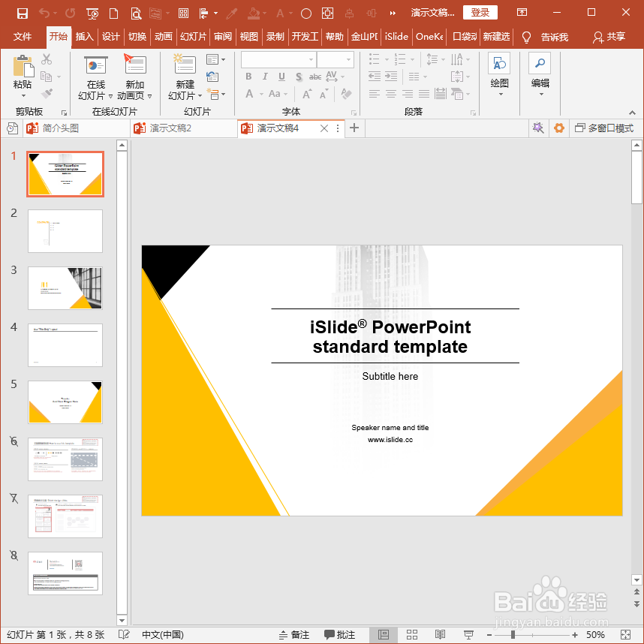The width and height of the screenshot is (644, 644).
Task: Open the font name combo box
Action: click(x=279, y=59)
